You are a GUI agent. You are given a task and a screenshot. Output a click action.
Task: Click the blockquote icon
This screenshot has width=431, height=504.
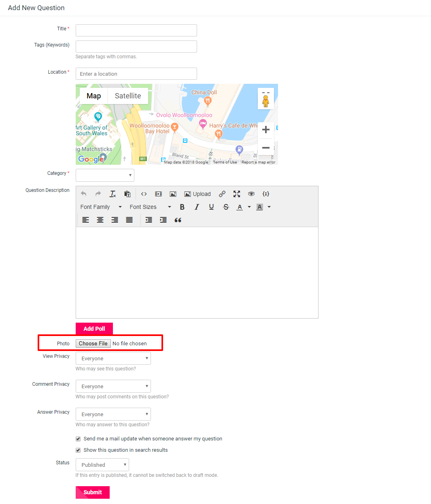[x=178, y=220]
